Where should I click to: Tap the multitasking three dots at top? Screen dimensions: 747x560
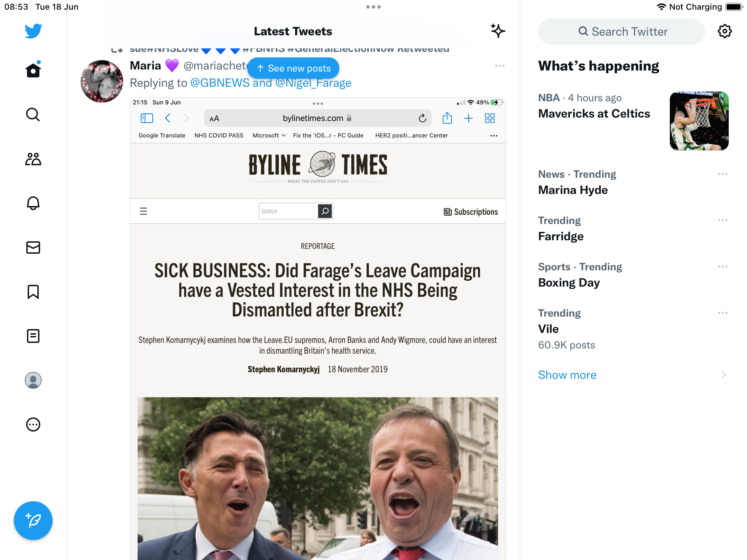pyautogui.click(x=373, y=7)
